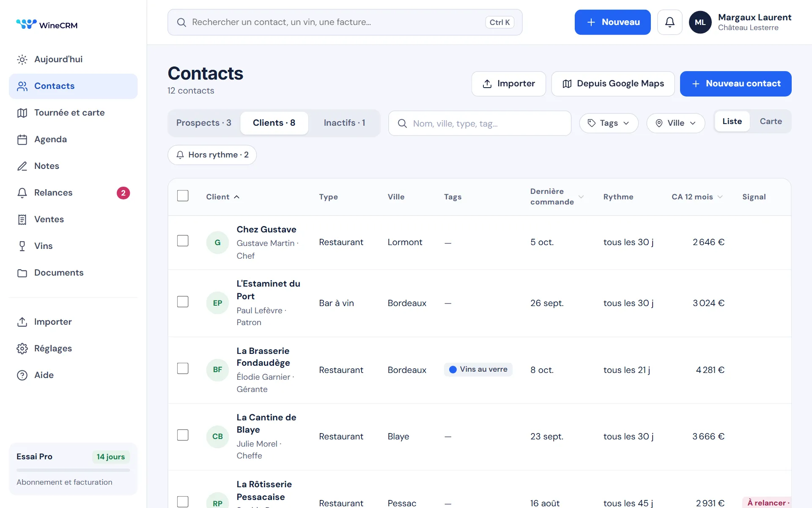The height and width of the screenshot is (508, 812).
Task: Click the BF avatar of La Brasserie Fondaudège
Action: pos(217,370)
